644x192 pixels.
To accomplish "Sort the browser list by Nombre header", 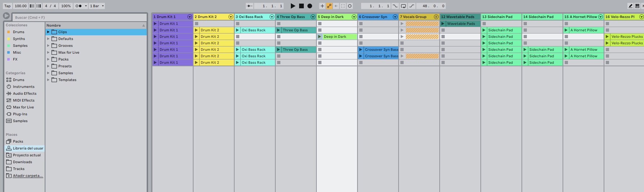I will point(96,25).
